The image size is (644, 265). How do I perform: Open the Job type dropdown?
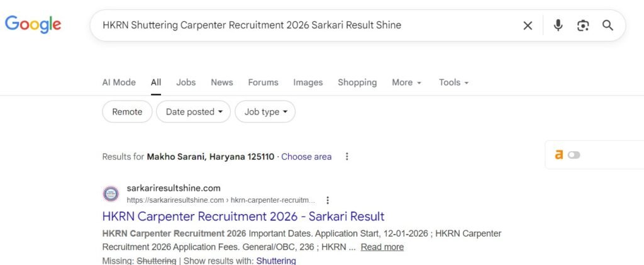coord(265,111)
